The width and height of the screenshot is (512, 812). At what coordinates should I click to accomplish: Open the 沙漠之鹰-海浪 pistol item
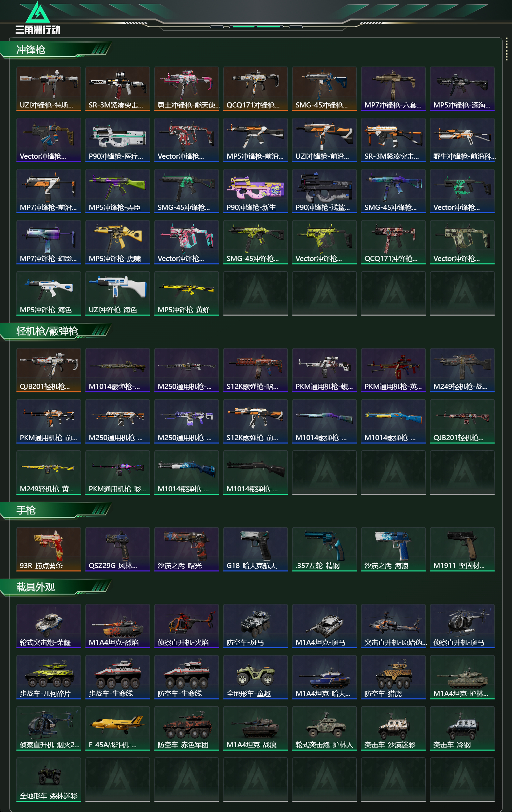[x=393, y=549]
